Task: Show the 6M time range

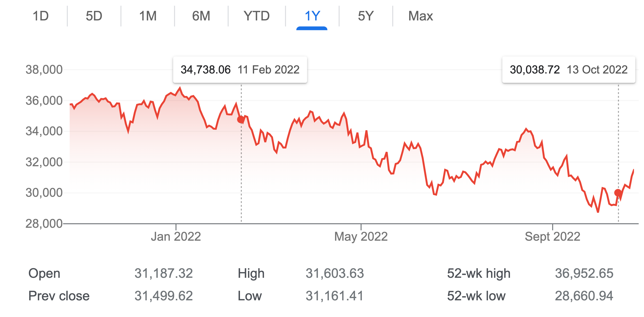Action: [x=201, y=16]
